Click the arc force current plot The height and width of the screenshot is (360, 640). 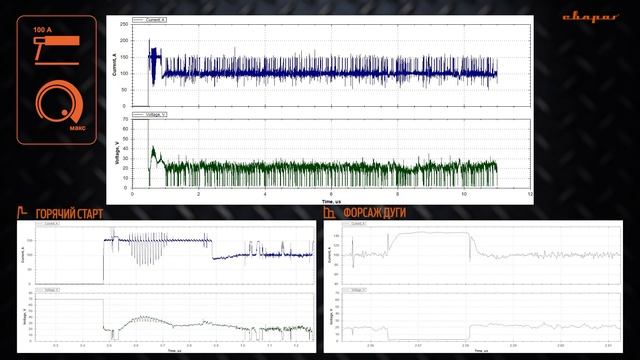coord(482,255)
